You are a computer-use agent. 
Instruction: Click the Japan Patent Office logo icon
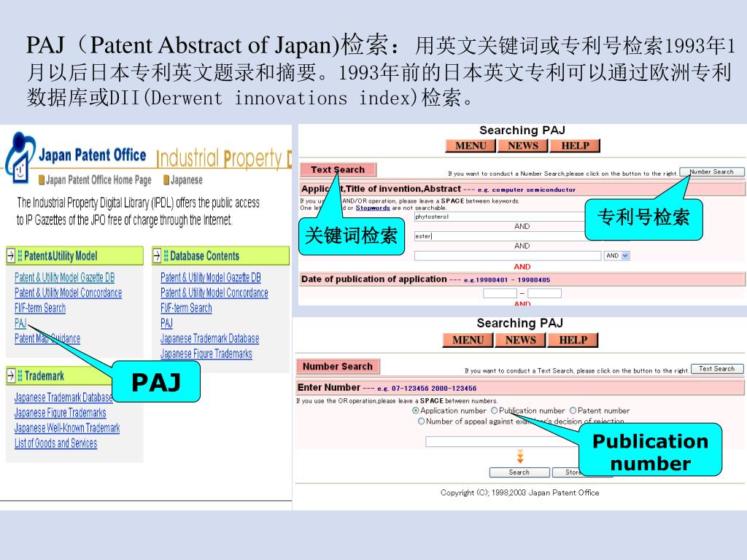click(x=19, y=157)
